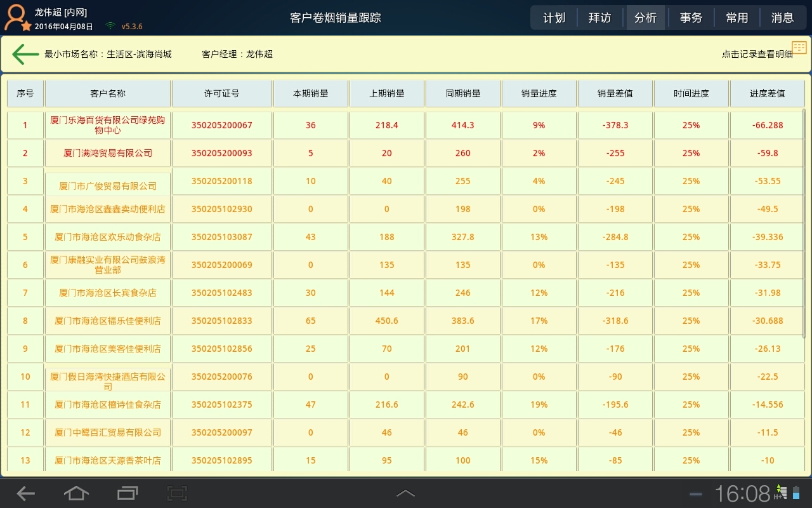Click license number 350205200093

[222, 153]
